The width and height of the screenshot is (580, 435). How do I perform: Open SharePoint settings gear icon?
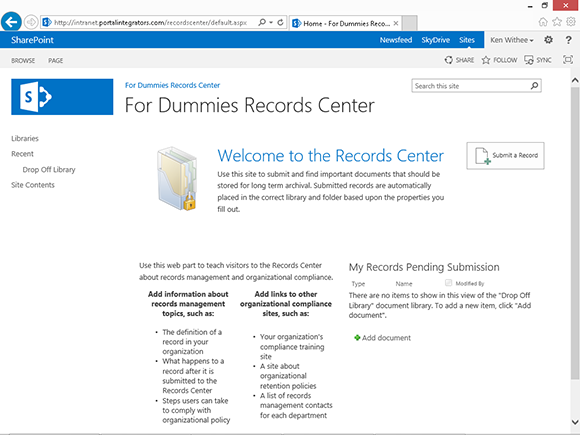(x=548, y=40)
